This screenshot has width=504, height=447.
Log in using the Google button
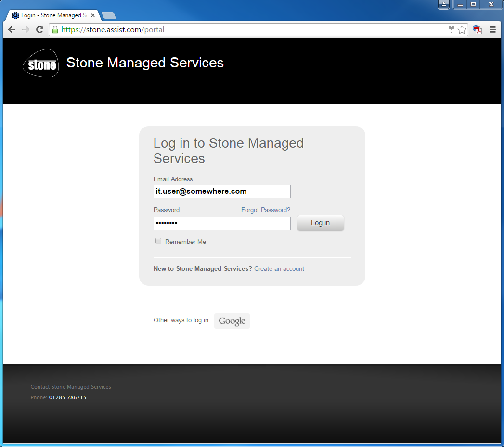click(x=232, y=321)
